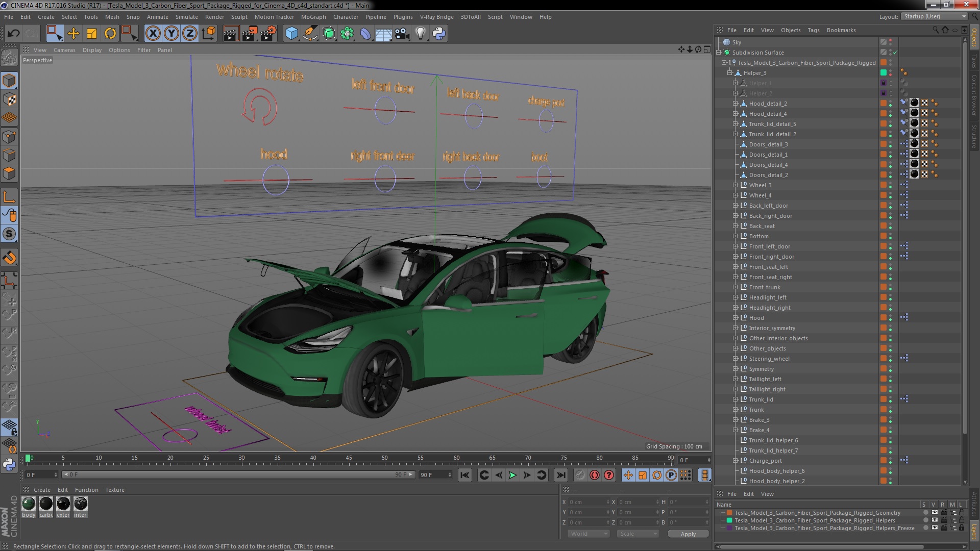Select the Move tool
This screenshot has width=980, height=551.
[x=73, y=34]
